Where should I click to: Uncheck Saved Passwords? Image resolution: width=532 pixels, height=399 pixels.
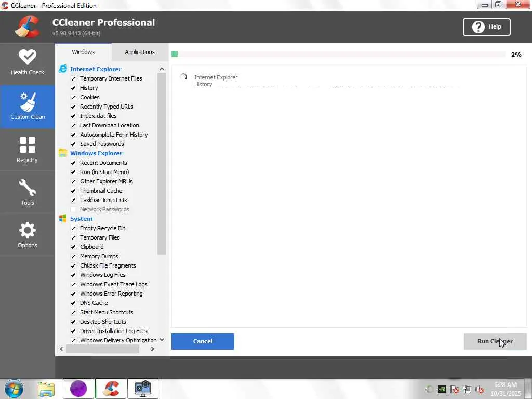pos(73,144)
